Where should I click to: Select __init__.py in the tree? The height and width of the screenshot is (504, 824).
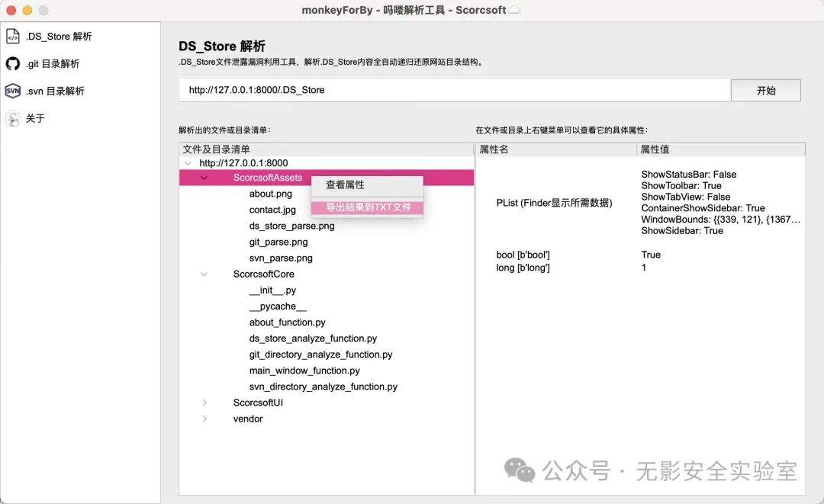click(272, 291)
